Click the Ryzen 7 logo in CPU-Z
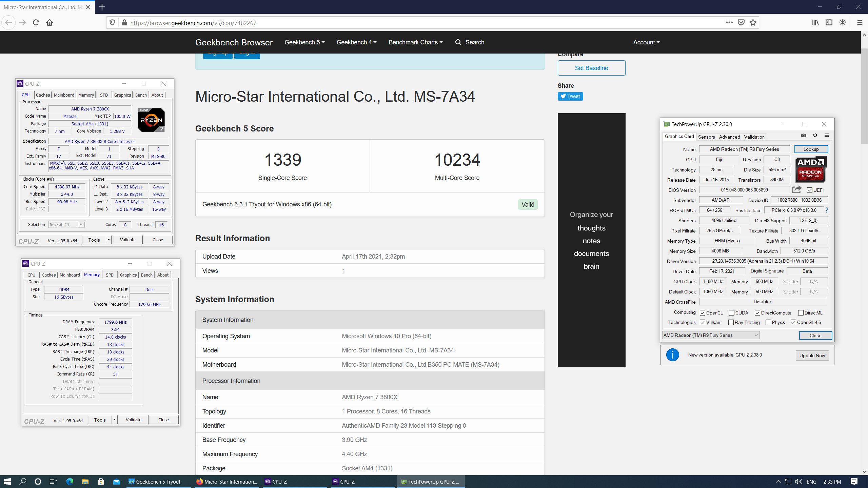The width and height of the screenshot is (868, 488). pos(151,120)
